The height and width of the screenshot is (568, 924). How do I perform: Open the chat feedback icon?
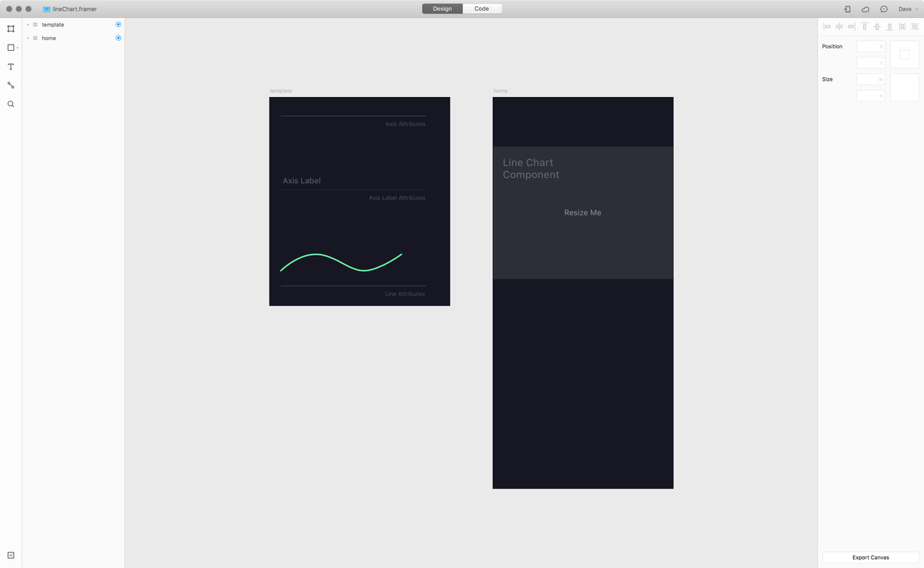(x=884, y=9)
